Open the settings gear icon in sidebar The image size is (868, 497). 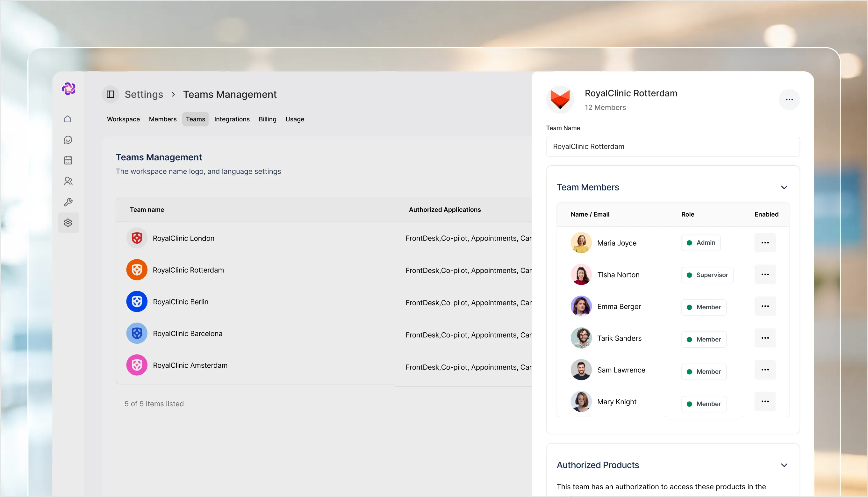[68, 223]
